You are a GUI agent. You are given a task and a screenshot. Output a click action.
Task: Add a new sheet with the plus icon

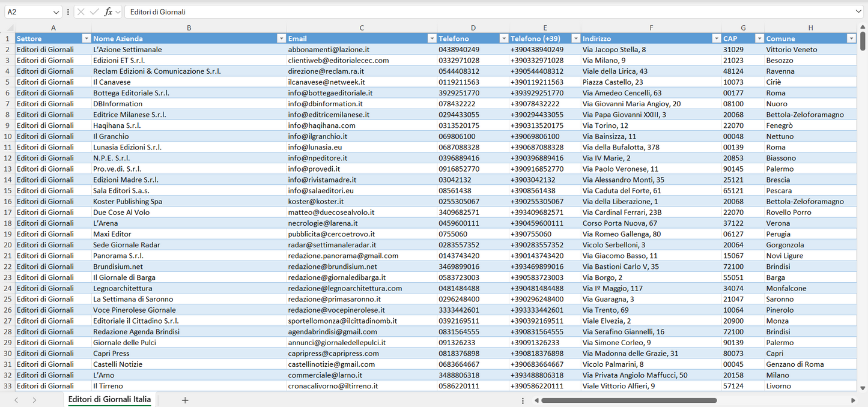click(x=185, y=400)
